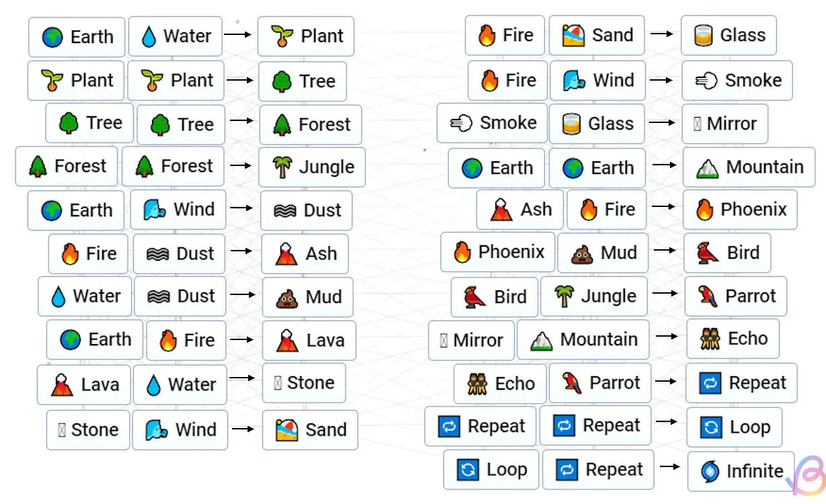826x504 pixels.
Task: Click the Wind icon next to Stone
Action: click(180, 430)
